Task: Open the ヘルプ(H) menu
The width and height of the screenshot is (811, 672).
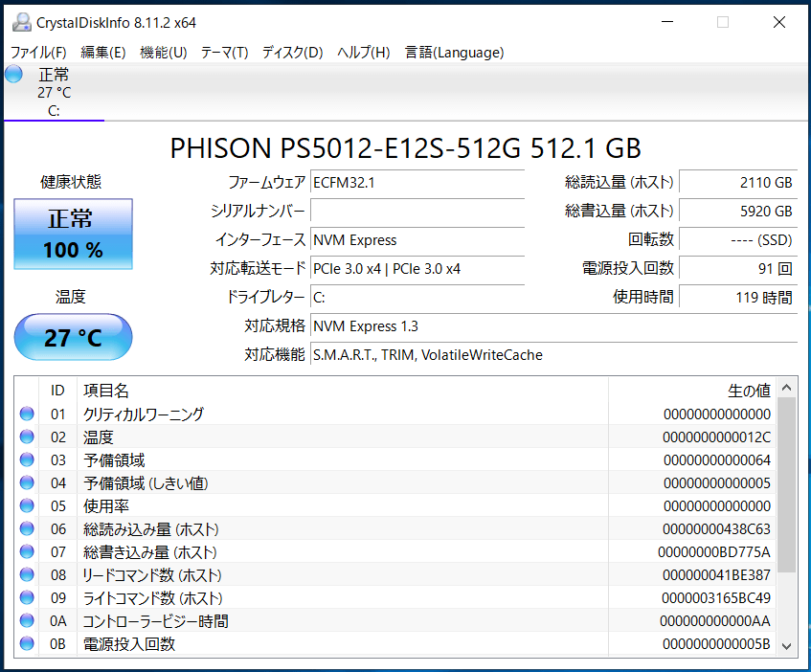Action: (x=364, y=53)
